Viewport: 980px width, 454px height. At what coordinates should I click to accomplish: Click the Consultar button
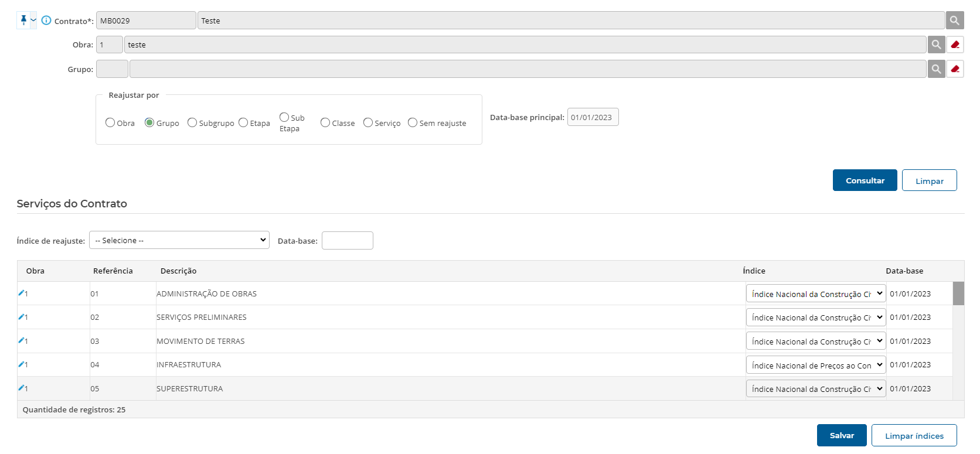coord(865,180)
